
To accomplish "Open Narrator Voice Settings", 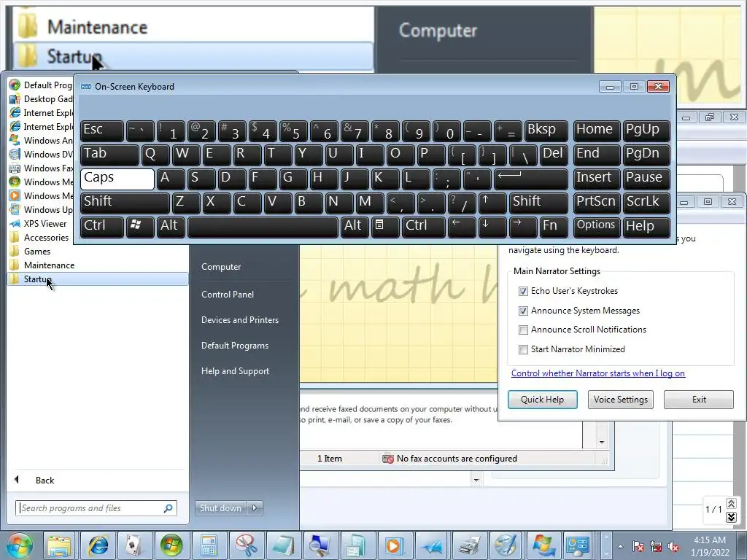I will tap(620, 400).
